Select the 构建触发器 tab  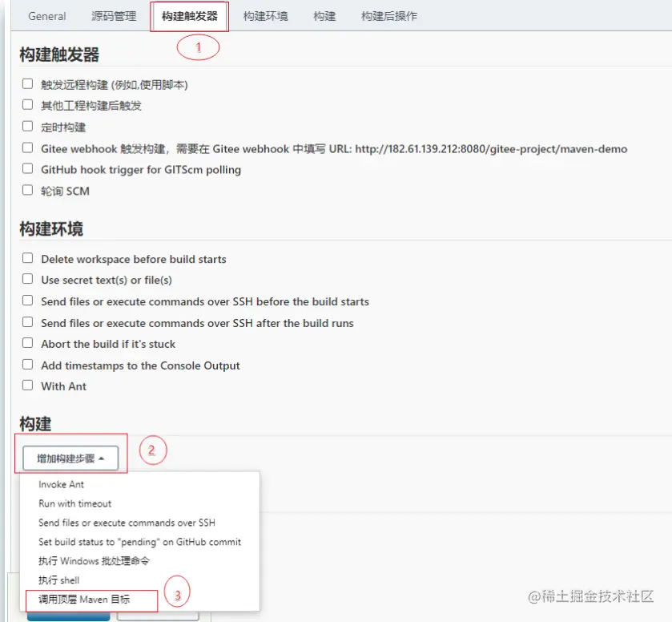click(x=190, y=16)
